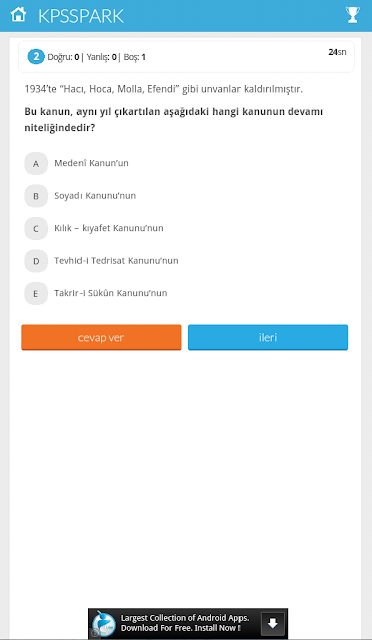The width and height of the screenshot is (372, 640).
Task: Tap the blue question number 2 badge
Action: coord(36,57)
